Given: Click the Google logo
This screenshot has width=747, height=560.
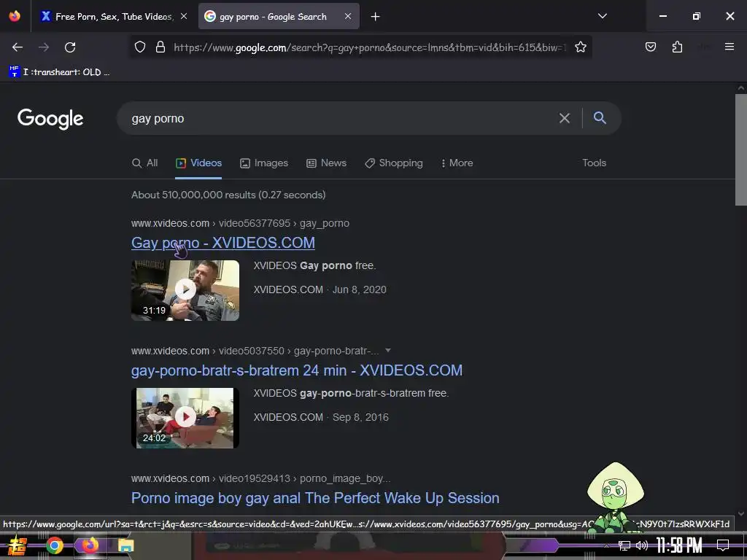Looking at the screenshot, I should (50, 119).
